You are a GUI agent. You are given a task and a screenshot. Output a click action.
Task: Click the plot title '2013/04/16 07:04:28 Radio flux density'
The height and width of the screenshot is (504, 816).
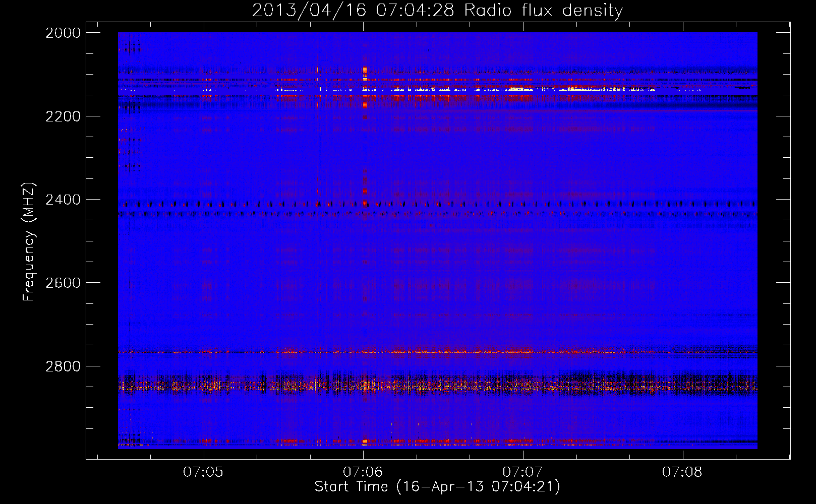tap(437, 10)
